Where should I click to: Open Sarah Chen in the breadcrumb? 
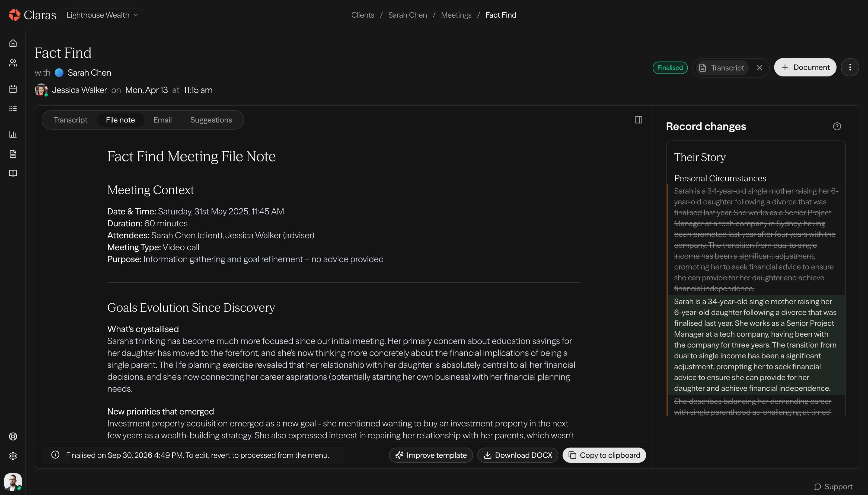pyautogui.click(x=407, y=15)
